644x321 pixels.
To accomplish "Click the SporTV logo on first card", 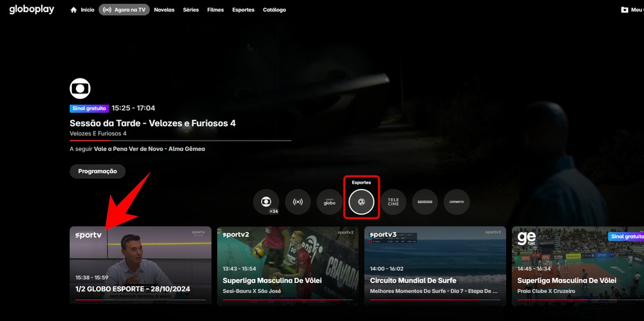I will point(88,235).
